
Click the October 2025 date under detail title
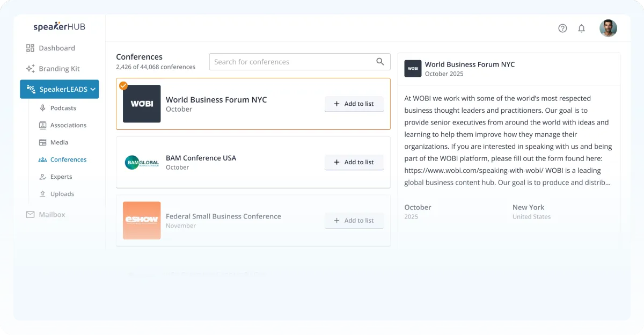444,74
